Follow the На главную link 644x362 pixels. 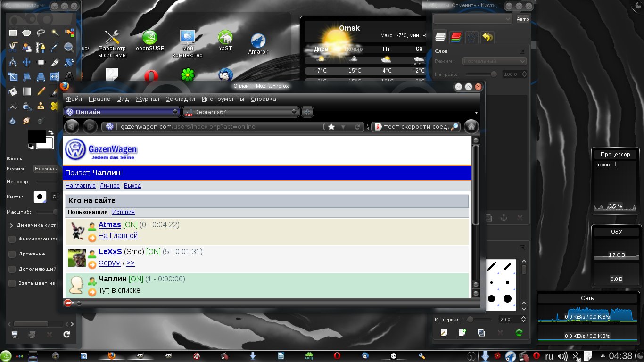81,186
